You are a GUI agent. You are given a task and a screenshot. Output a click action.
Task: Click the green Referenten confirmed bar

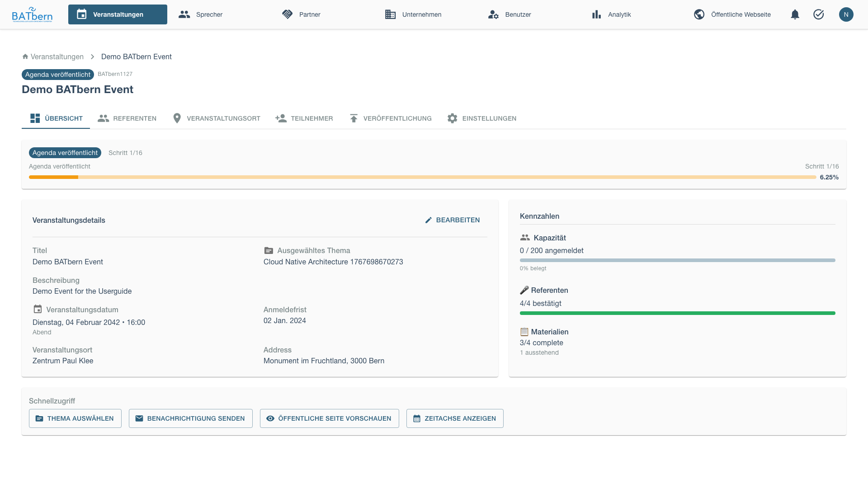click(678, 313)
